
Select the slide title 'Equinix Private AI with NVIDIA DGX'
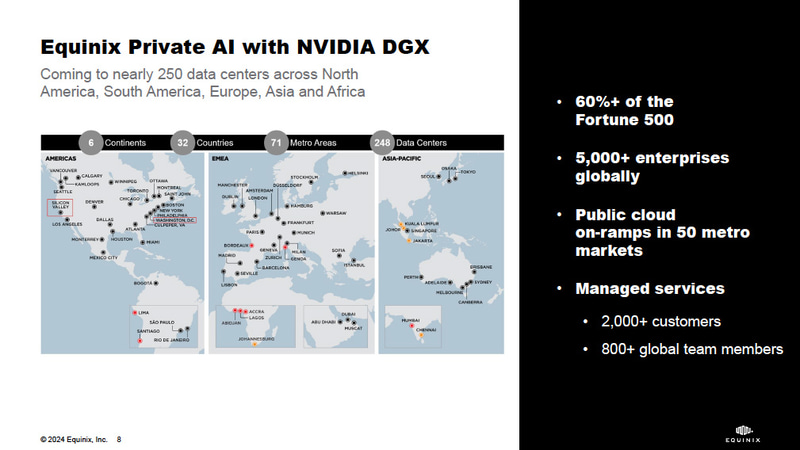point(235,47)
